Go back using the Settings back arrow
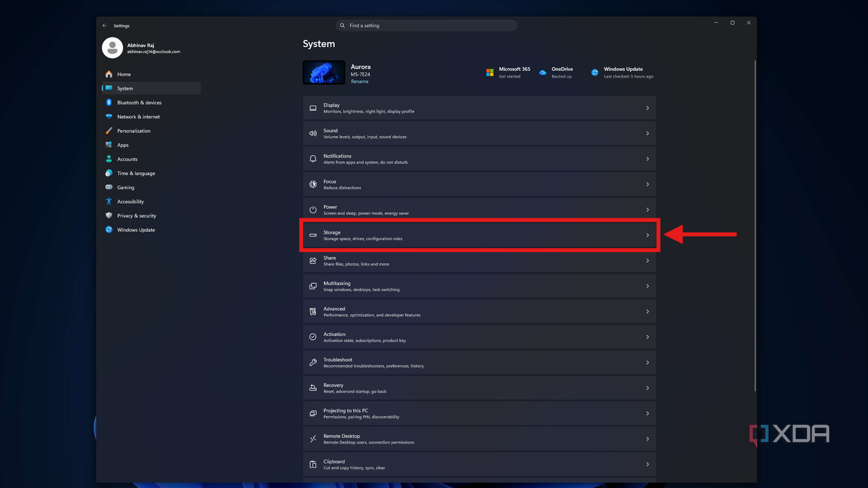868x488 pixels. click(x=105, y=26)
